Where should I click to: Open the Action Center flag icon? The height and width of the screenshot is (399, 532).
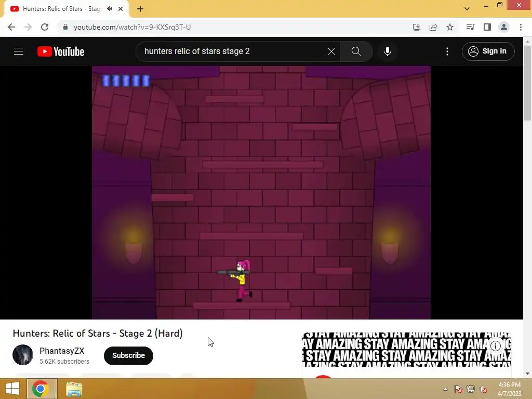pyautogui.click(x=458, y=389)
